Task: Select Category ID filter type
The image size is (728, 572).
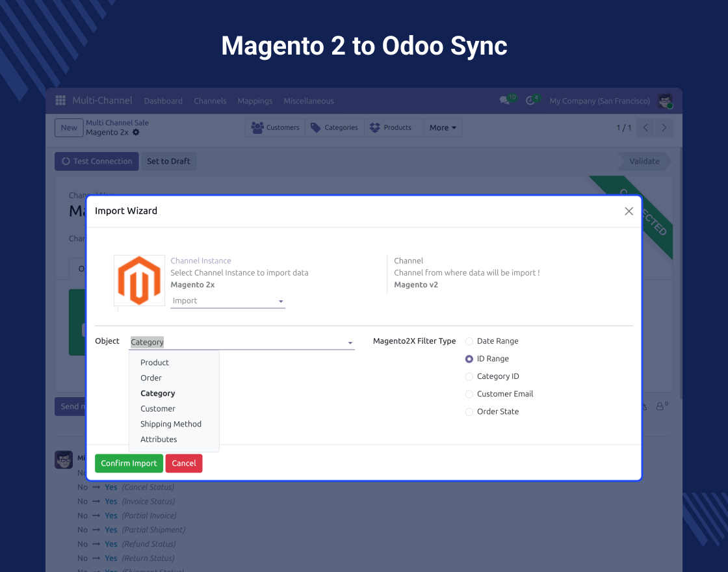Action: 469,376
